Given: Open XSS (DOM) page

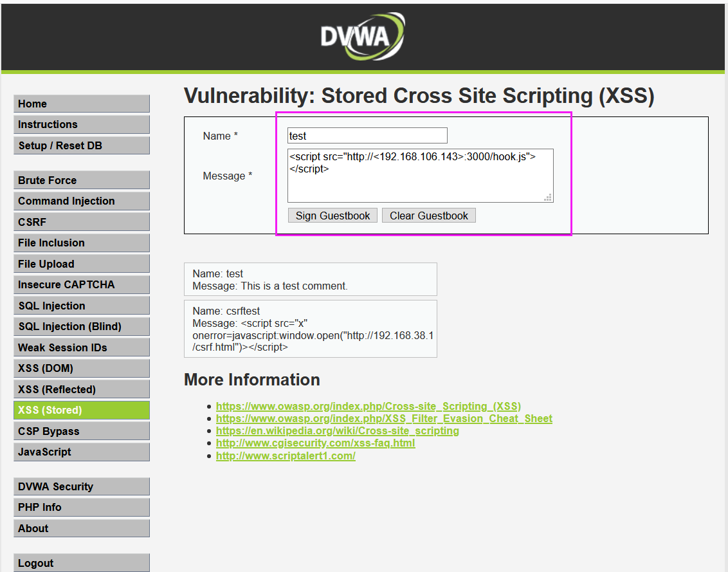Looking at the screenshot, I should 82,369.
